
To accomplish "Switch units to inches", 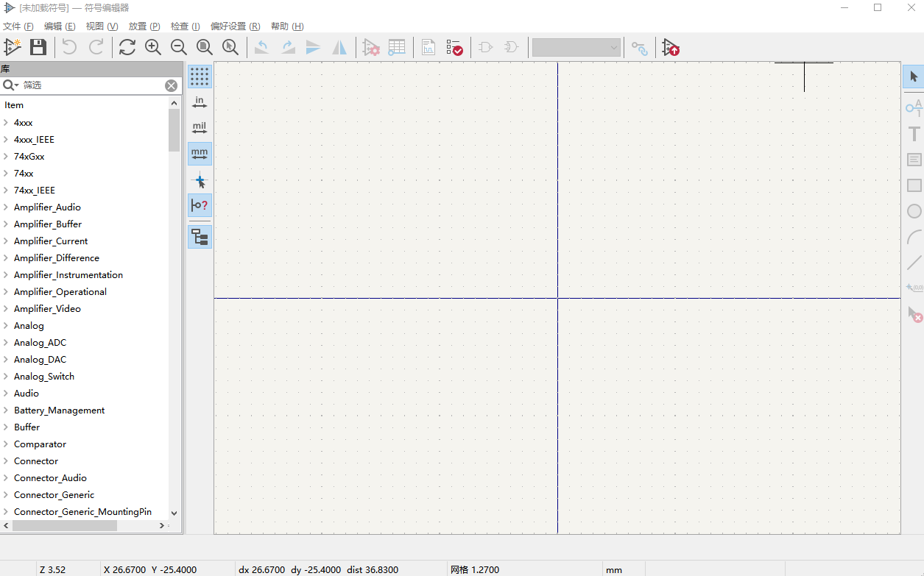I will coord(200,102).
